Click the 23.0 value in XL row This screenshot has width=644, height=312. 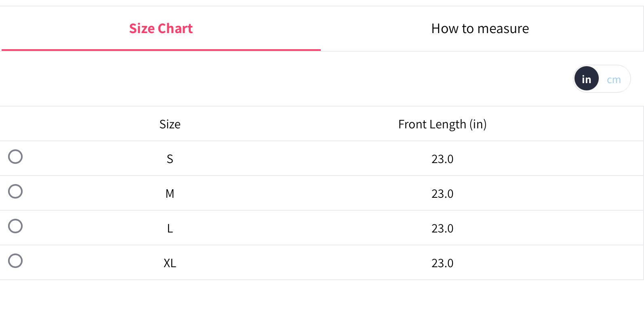(x=442, y=263)
